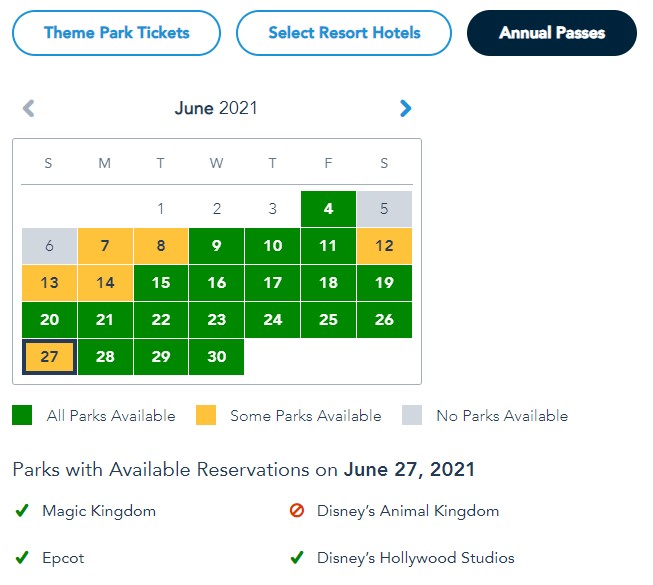The image size is (653, 585).
Task: Switch to Theme Park Tickets tab
Action: (x=116, y=33)
